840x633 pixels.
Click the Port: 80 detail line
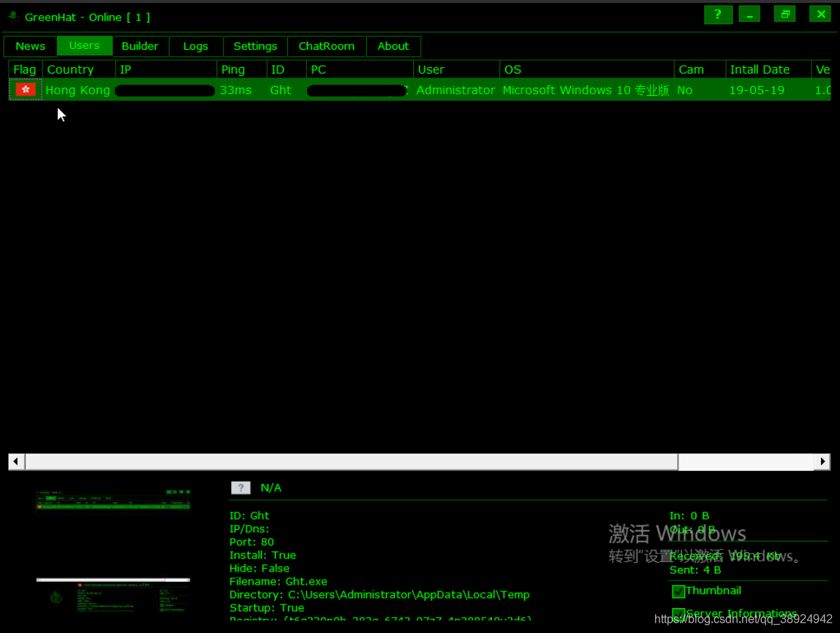pyautogui.click(x=251, y=542)
